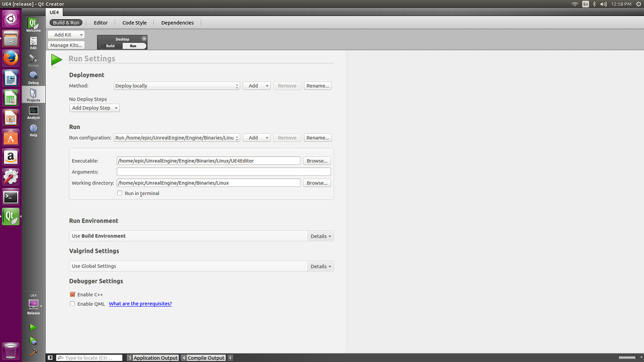
Task: Expand Valgrind Settings Details
Action: coord(320,266)
